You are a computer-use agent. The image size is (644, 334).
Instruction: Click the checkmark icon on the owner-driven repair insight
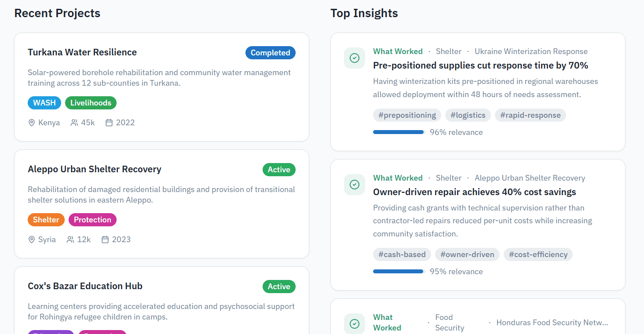[355, 185]
